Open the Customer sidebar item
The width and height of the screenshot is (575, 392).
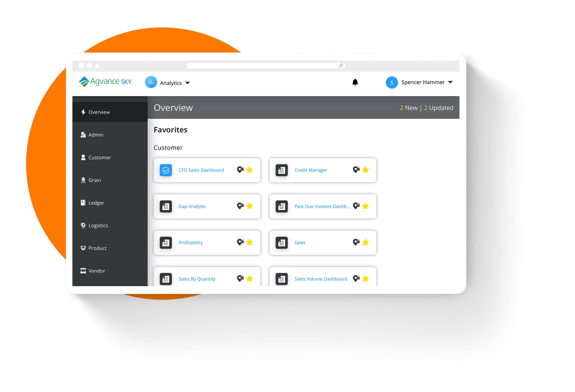click(x=110, y=158)
